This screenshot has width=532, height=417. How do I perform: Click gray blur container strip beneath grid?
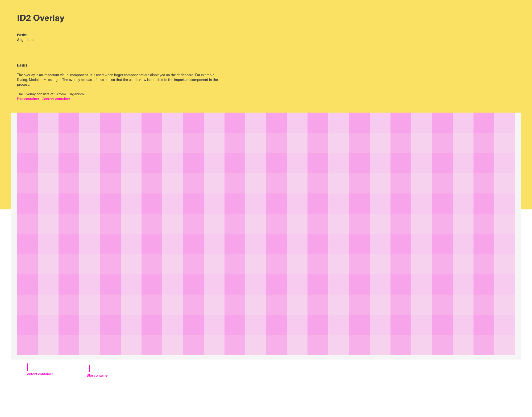tap(266, 357)
